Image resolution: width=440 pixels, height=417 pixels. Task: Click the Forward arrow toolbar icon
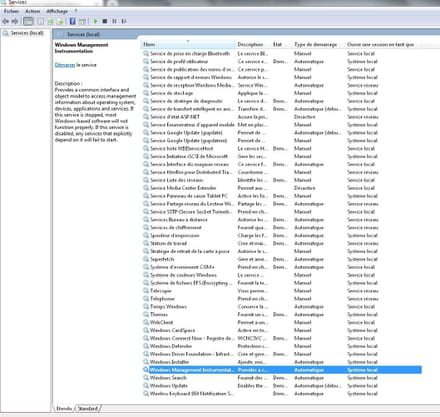click(15, 21)
